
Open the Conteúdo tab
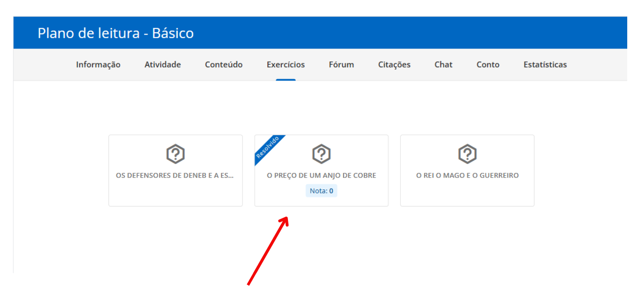pyautogui.click(x=224, y=65)
